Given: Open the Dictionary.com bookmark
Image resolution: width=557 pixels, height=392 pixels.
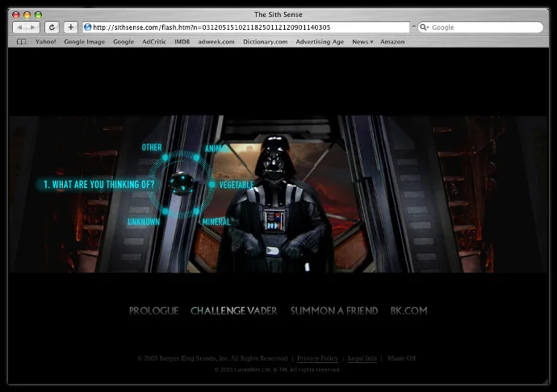Looking at the screenshot, I should pyautogui.click(x=266, y=42).
